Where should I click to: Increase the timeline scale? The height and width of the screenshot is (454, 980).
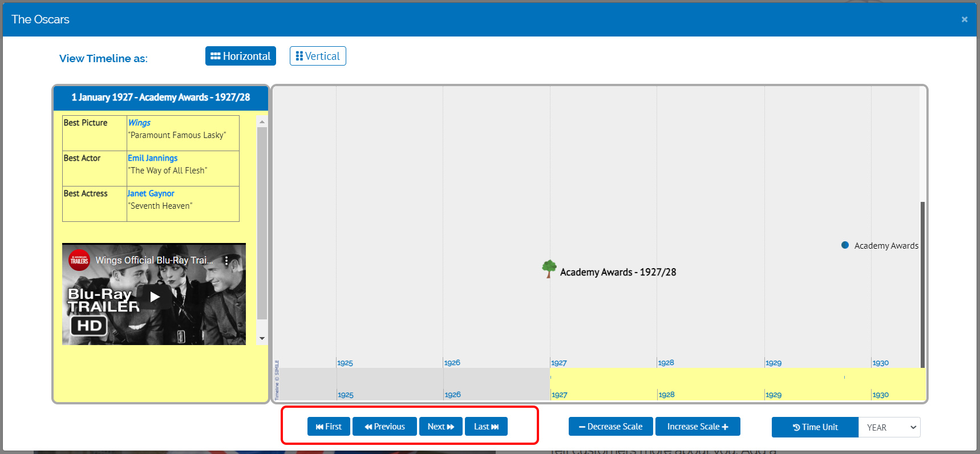click(698, 427)
